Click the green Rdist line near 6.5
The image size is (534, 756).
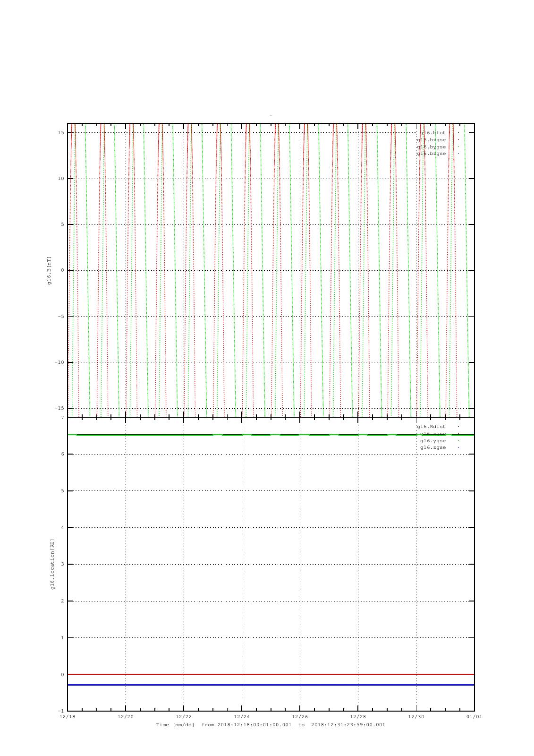click(271, 435)
